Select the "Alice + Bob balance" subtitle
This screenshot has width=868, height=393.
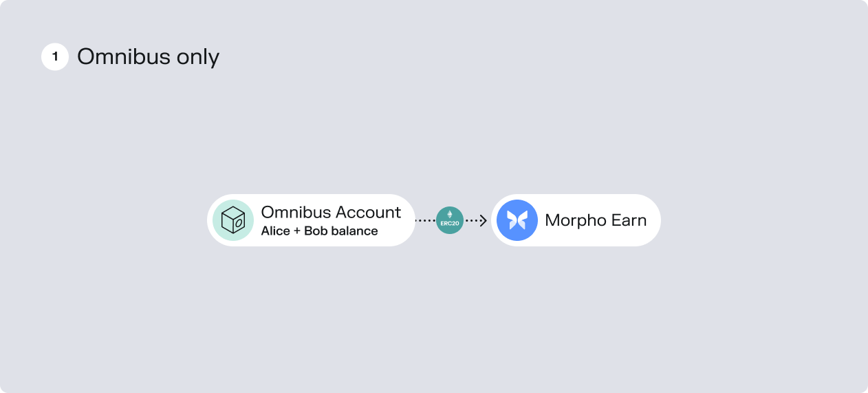click(x=319, y=231)
